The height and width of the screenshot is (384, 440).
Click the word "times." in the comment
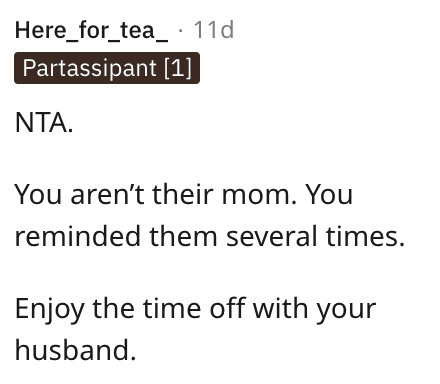[x=365, y=236]
